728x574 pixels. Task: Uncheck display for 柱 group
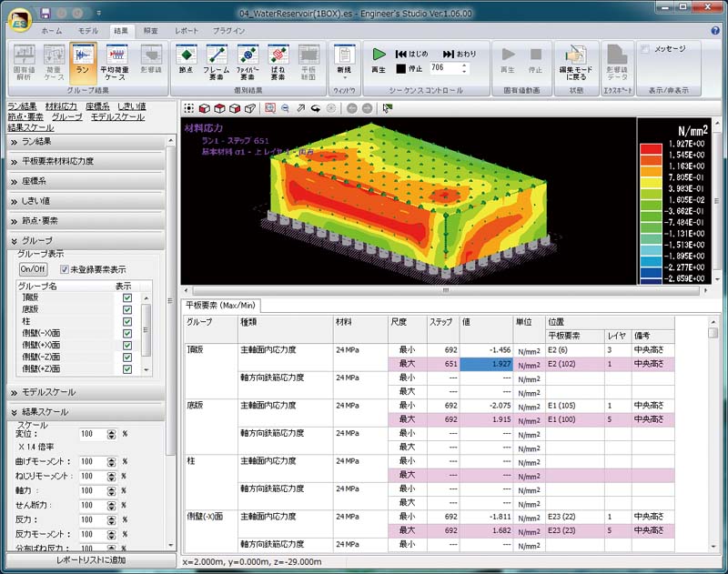[127, 322]
